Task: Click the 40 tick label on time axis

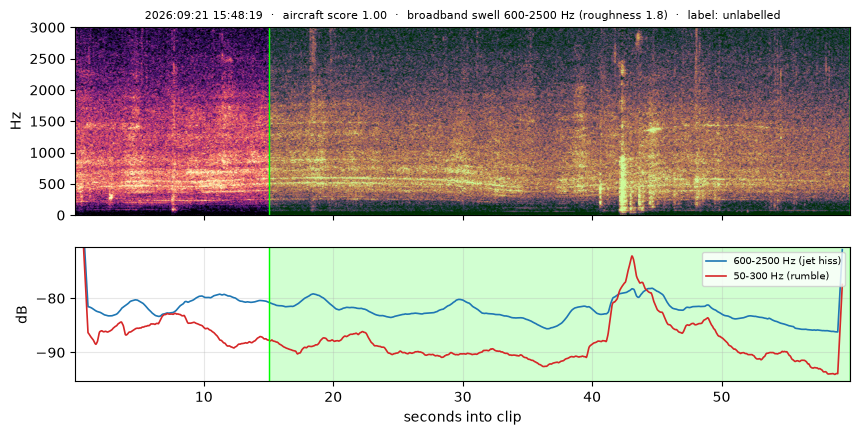Action: click(592, 396)
